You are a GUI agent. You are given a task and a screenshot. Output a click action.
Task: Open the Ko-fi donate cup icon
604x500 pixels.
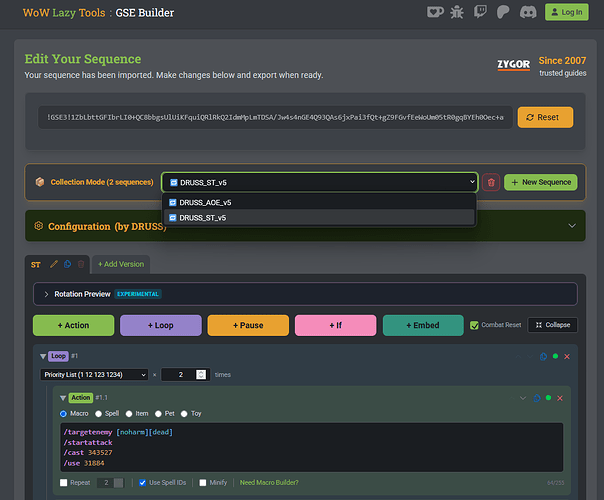coord(435,12)
